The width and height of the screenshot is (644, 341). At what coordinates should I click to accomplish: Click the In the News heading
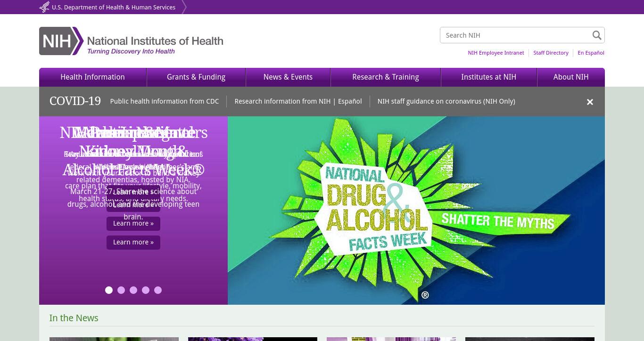tap(74, 318)
